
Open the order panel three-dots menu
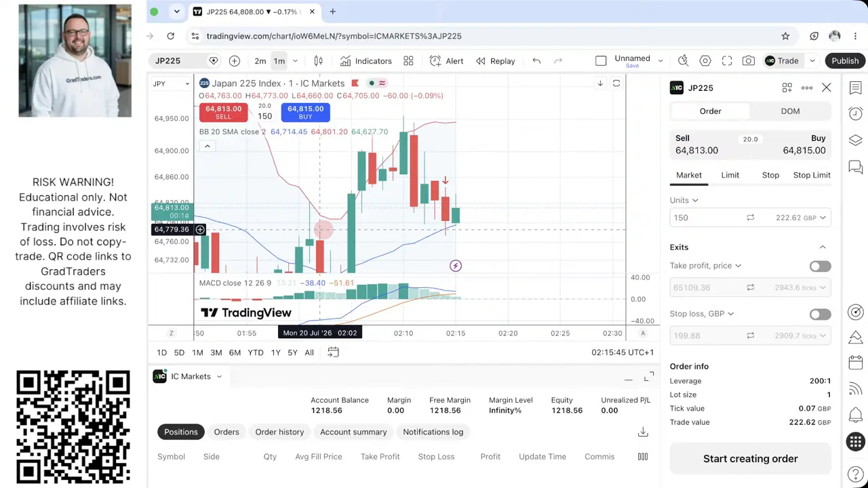pos(807,88)
